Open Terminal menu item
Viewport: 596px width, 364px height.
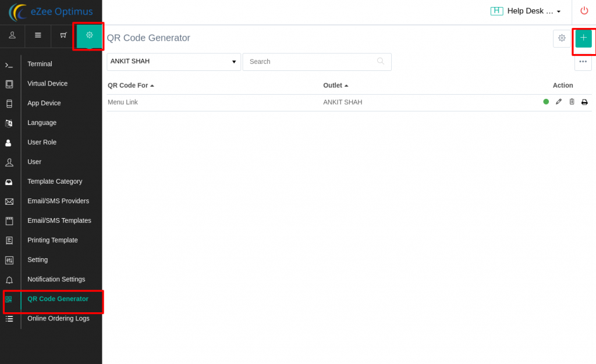pos(40,64)
